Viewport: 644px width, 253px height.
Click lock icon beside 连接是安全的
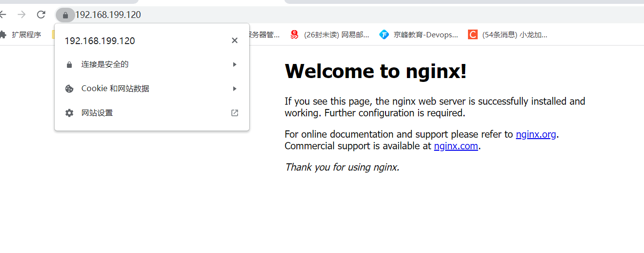click(x=69, y=64)
